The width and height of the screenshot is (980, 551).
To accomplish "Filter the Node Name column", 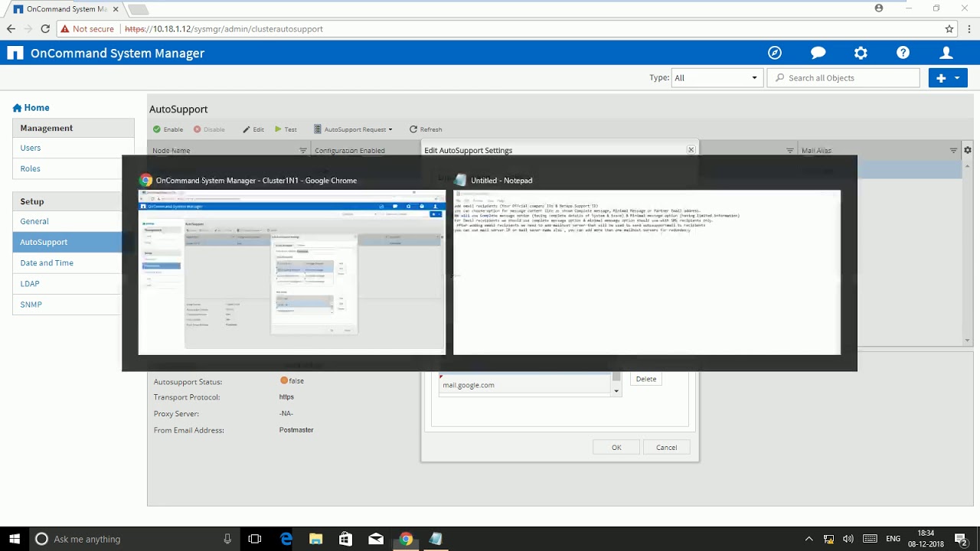I will coord(303,151).
